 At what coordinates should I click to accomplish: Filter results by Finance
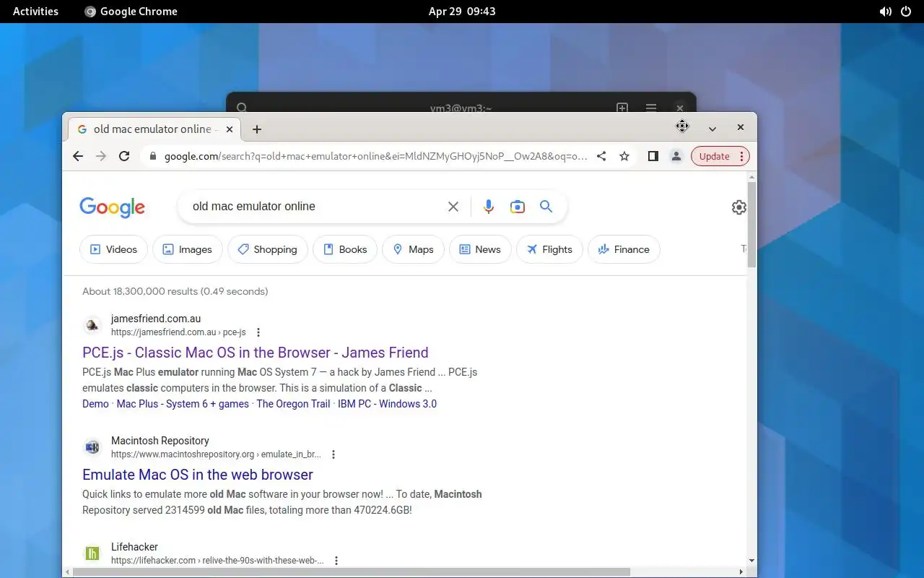click(x=624, y=249)
